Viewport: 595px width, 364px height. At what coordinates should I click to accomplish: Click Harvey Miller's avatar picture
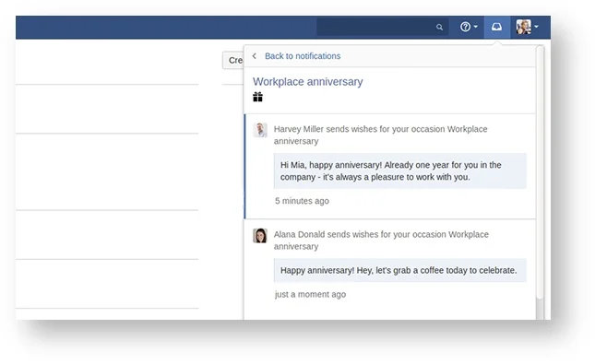point(260,130)
